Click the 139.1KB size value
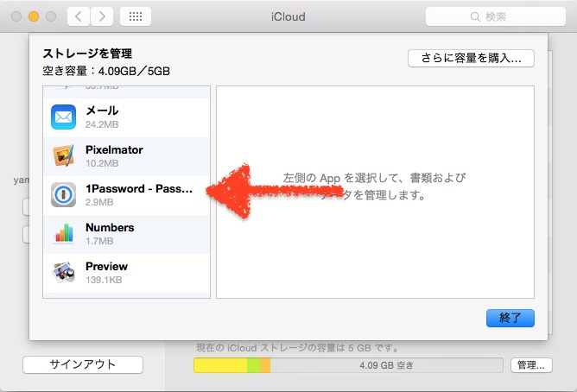Viewport: 577px width, 392px height. (x=104, y=280)
